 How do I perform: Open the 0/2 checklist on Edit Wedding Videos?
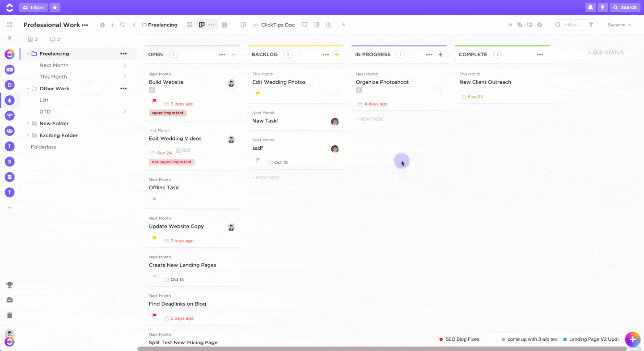[x=183, y=150]
